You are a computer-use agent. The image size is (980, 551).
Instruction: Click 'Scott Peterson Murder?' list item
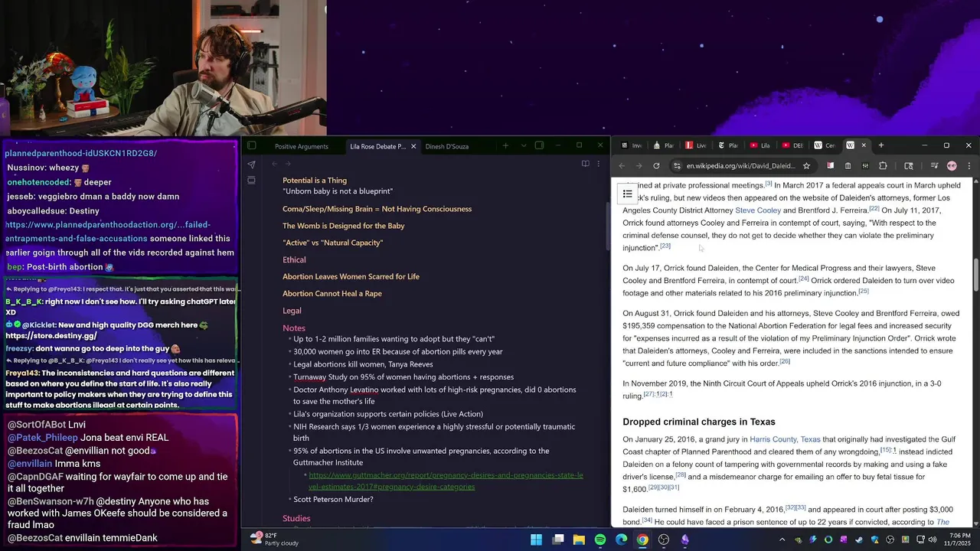[x=333, y=500]
